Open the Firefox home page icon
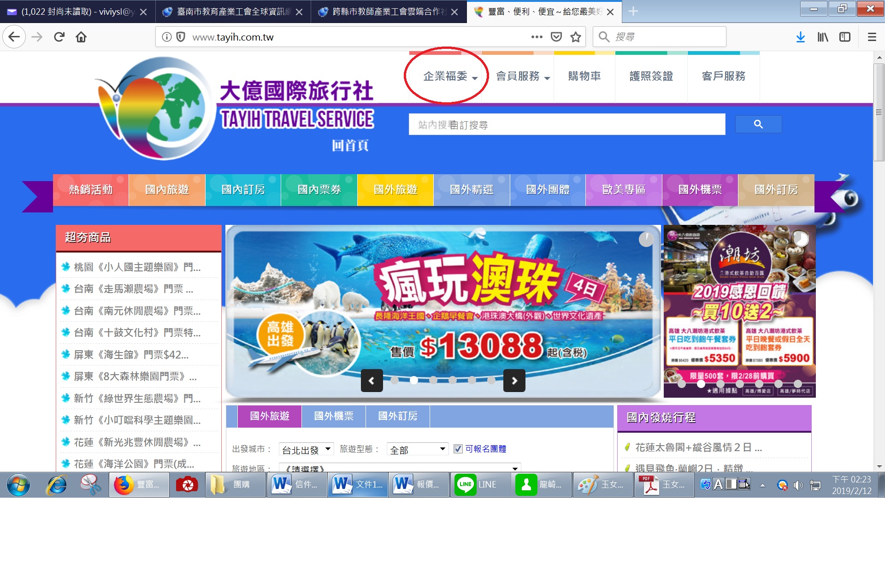The width and height of the screenshot is (885, 588). [81, 37]
